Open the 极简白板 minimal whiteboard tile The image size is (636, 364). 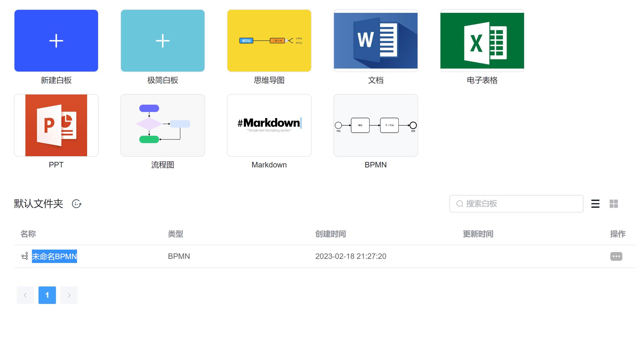pyautogui.click(x=163, y=41)
